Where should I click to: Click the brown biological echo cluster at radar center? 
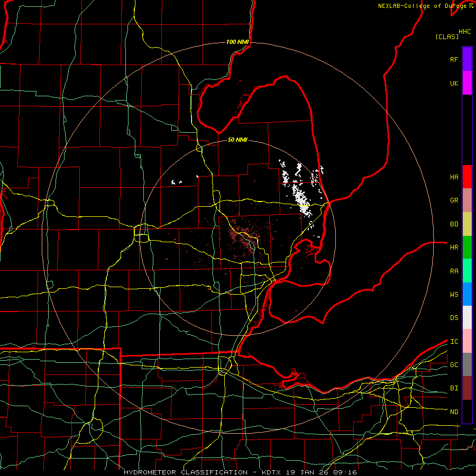click(x=242, y=236)
